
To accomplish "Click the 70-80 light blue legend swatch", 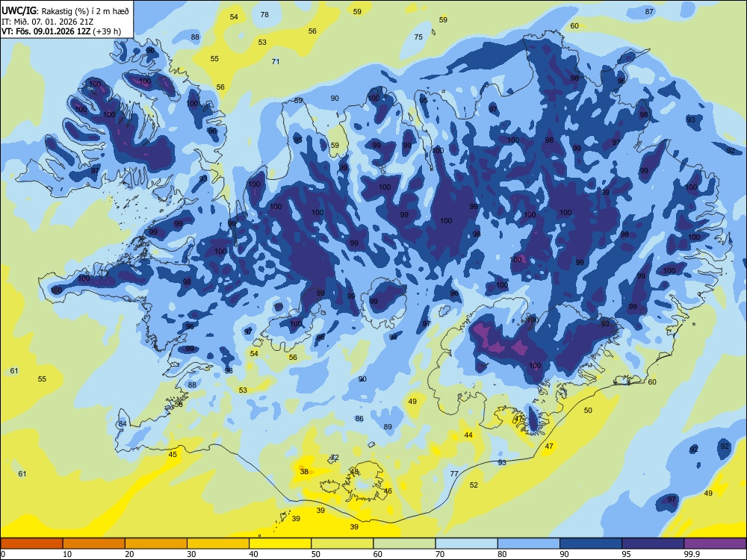I will (x=467, y=544).
